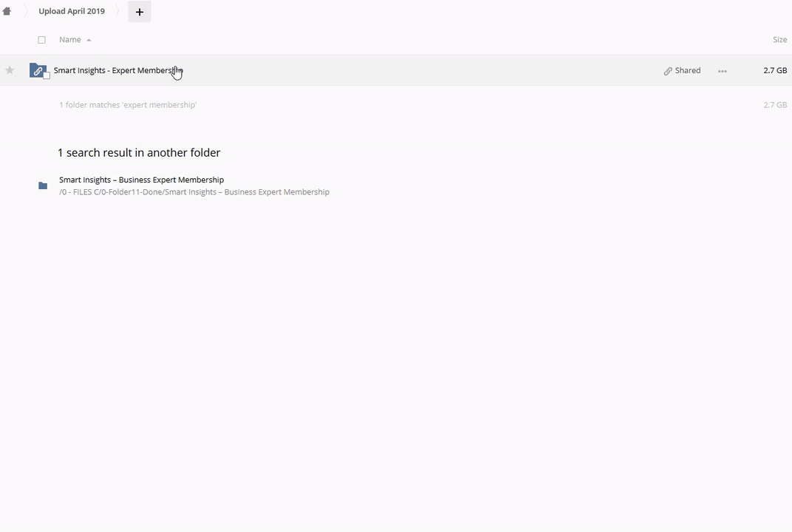Go to the Home root folder icon
792x532 pixels.
7,11
